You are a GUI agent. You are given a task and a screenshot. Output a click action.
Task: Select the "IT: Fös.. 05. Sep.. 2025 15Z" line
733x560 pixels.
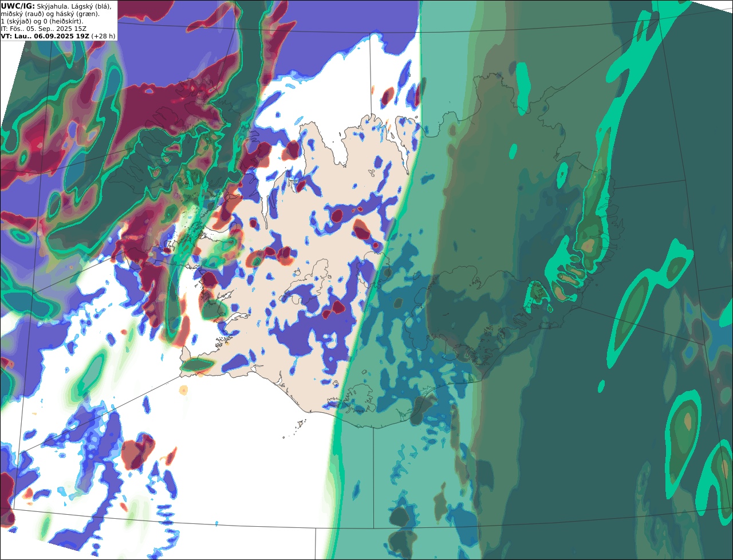pyautogui.click(x=42, y=29)
